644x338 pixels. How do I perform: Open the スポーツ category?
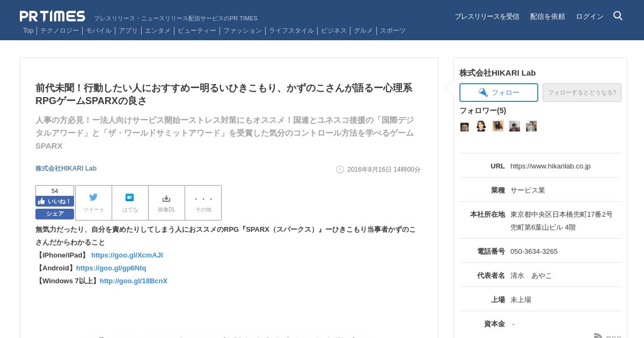coord(393,31)
